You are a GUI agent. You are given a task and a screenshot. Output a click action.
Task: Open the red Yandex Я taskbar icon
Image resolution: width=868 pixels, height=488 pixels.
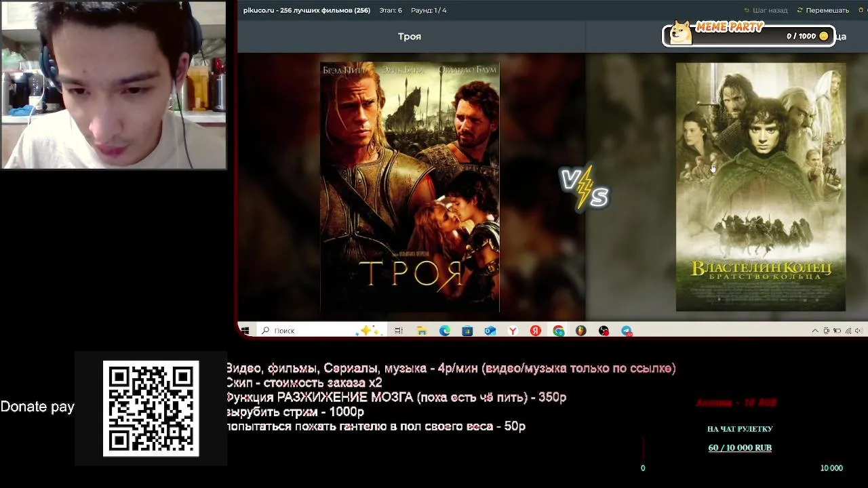(536, 331)
